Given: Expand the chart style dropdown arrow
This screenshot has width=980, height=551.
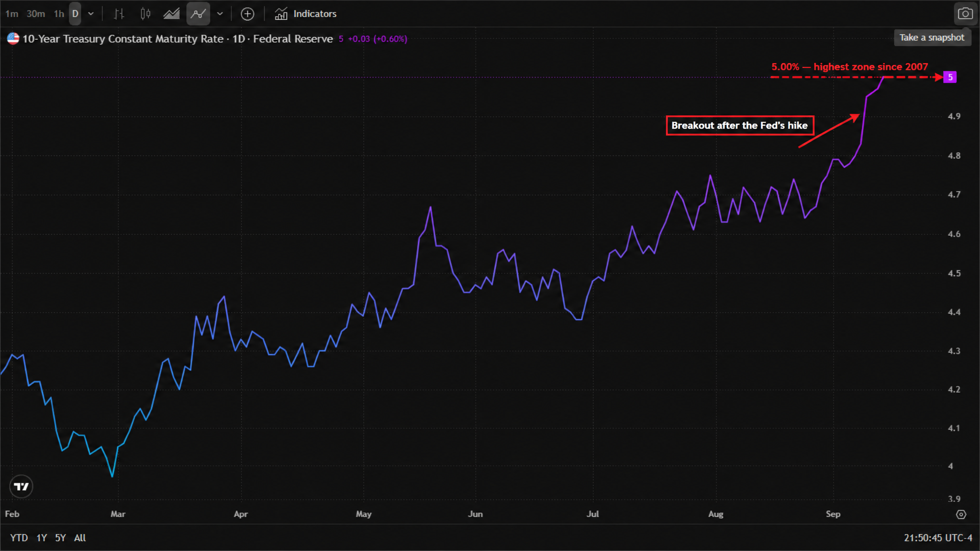Looking at the screenshot, I should click(x=220, y=14).
